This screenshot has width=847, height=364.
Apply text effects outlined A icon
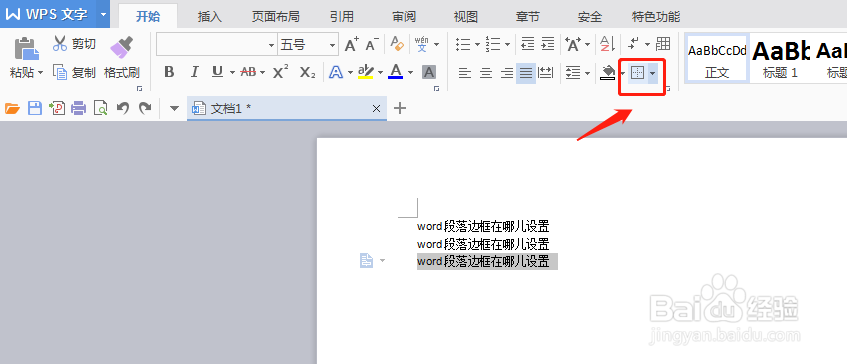coord(336,72)
